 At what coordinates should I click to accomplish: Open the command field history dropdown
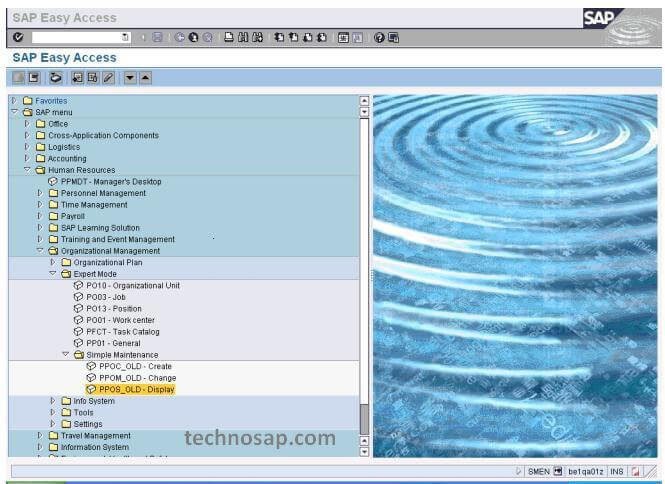tap(125, 37)
